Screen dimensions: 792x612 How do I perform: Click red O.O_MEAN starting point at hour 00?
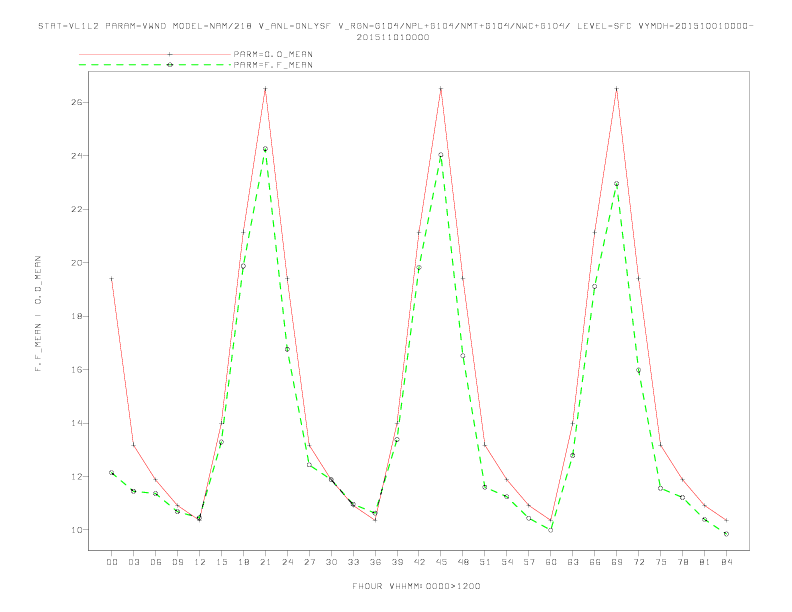pos(112,279)
